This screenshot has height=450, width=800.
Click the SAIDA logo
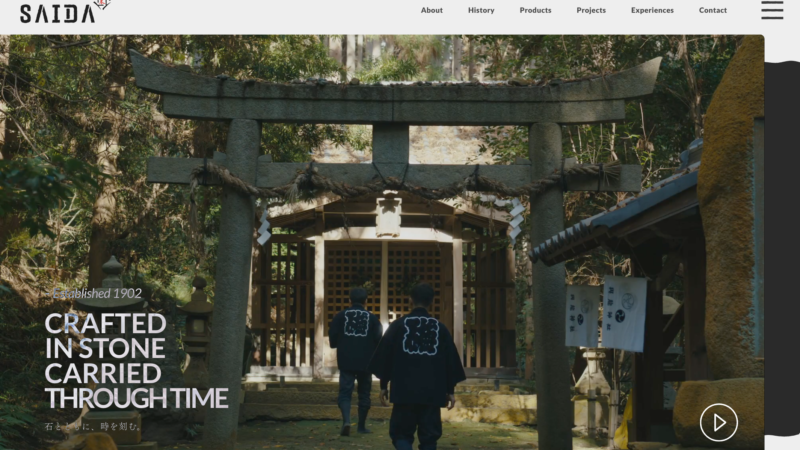56,13
